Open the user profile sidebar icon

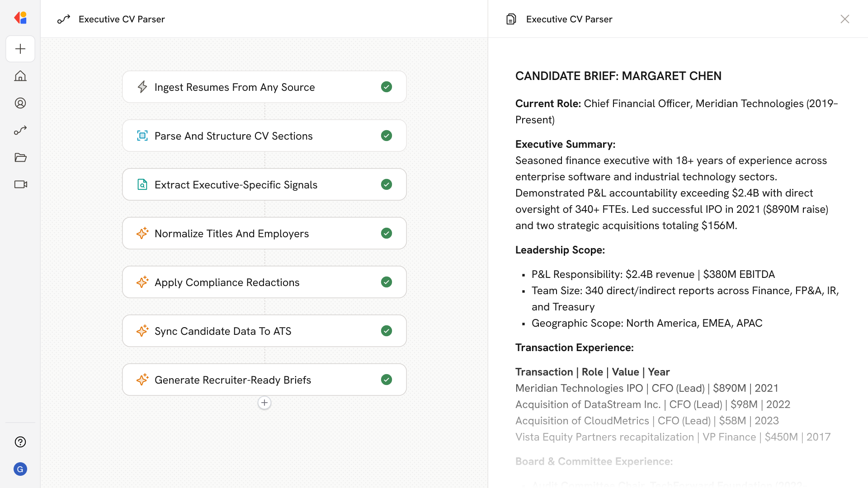click(x=20, y=103)
